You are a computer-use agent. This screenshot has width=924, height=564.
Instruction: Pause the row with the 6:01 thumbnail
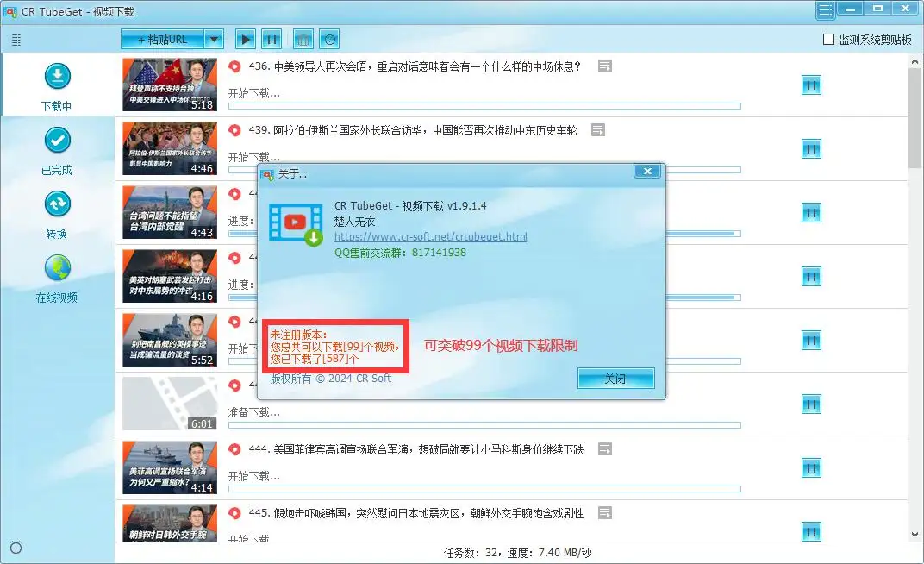[x=811, y=404]
